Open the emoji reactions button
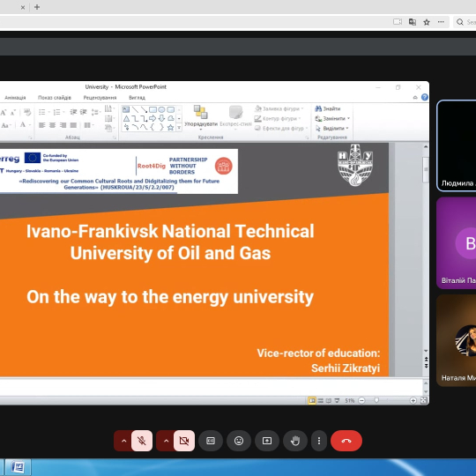The height and width of the screenshot is (476, 476). 239,441
